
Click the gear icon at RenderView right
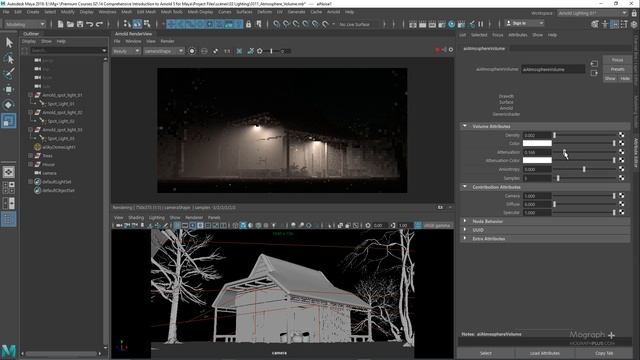[x=451, y=50]
